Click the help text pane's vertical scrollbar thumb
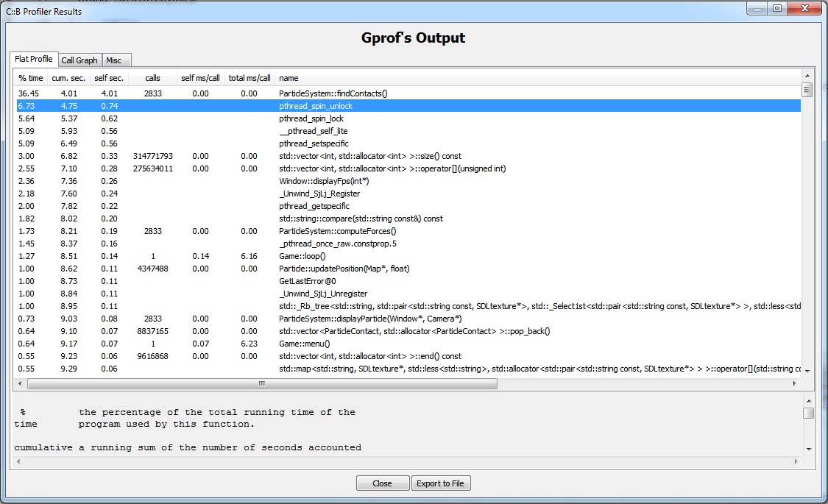Screen dimensions: 828x504 (808, 413)
